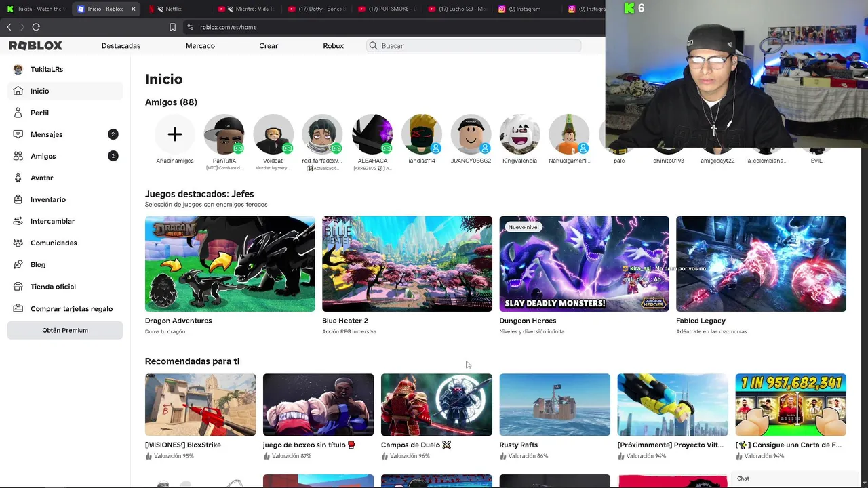Open the Blue Heater 2 game thumbnail
This screenshot has width=868, height=488.
(407, 264)
